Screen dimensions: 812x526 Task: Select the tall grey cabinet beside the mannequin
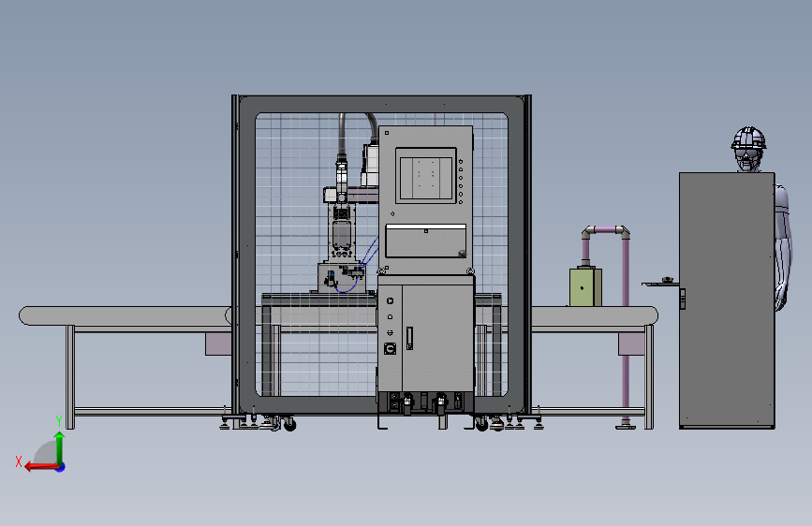(x=727, y=300)
